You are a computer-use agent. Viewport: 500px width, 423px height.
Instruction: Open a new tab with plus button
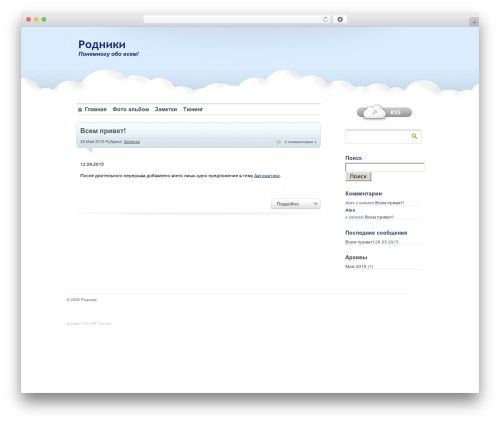tap(474, 22)
